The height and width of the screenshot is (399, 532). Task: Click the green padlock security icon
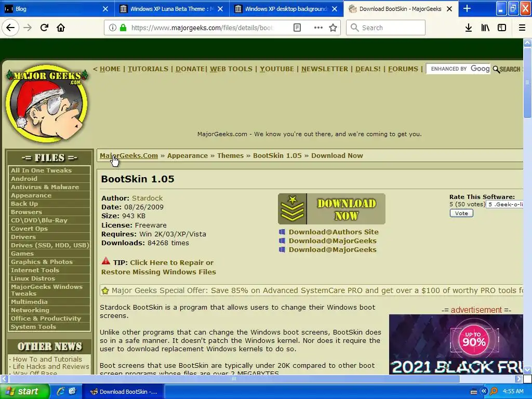(x=123, y=28)
